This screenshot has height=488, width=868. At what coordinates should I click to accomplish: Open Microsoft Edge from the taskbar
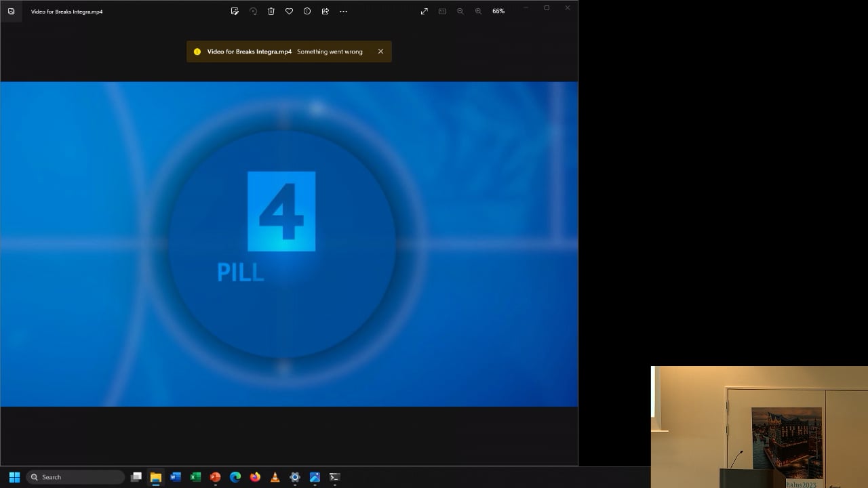[x=235, y=477]
